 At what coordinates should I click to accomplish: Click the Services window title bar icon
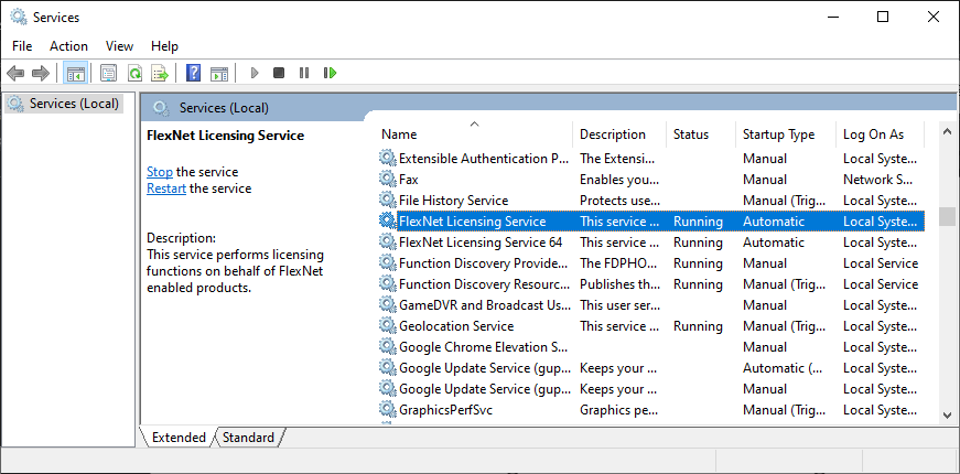(x=19, y=17)
